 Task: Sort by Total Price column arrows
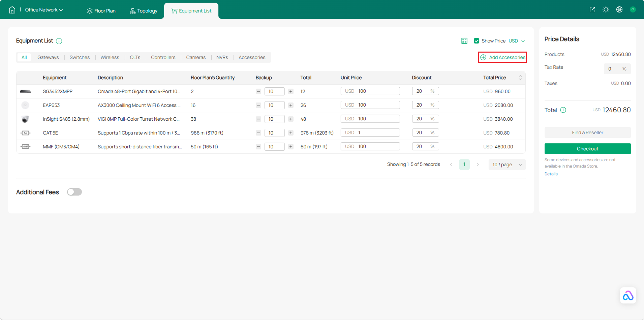[520, 77]
